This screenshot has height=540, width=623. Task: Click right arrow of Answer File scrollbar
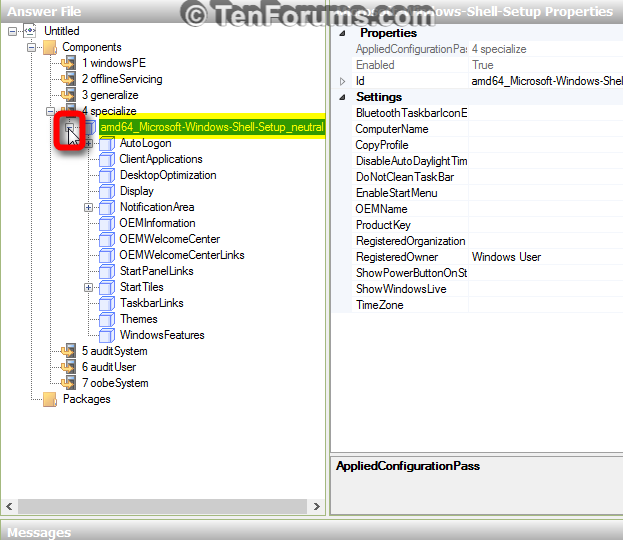pos(316,506)
